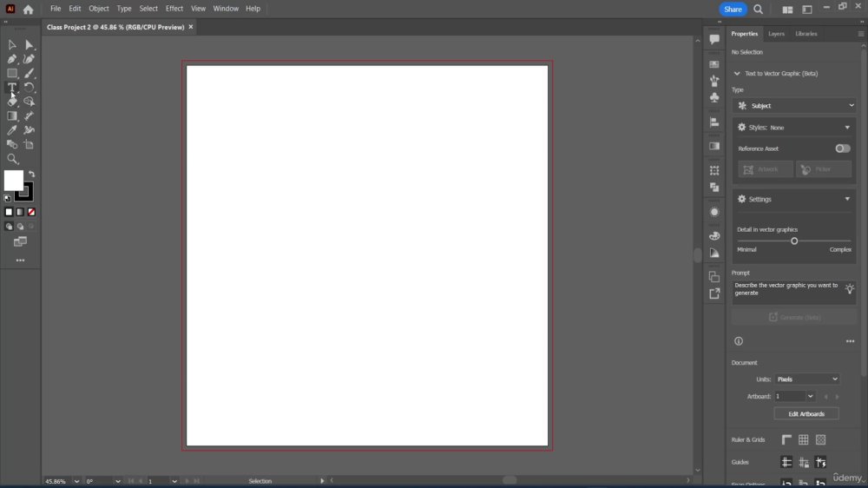Image resolution: width=868 pixels, height=488 pixels.
Task: Switch to the Libraries tab
Action: [x=806, y=34]
